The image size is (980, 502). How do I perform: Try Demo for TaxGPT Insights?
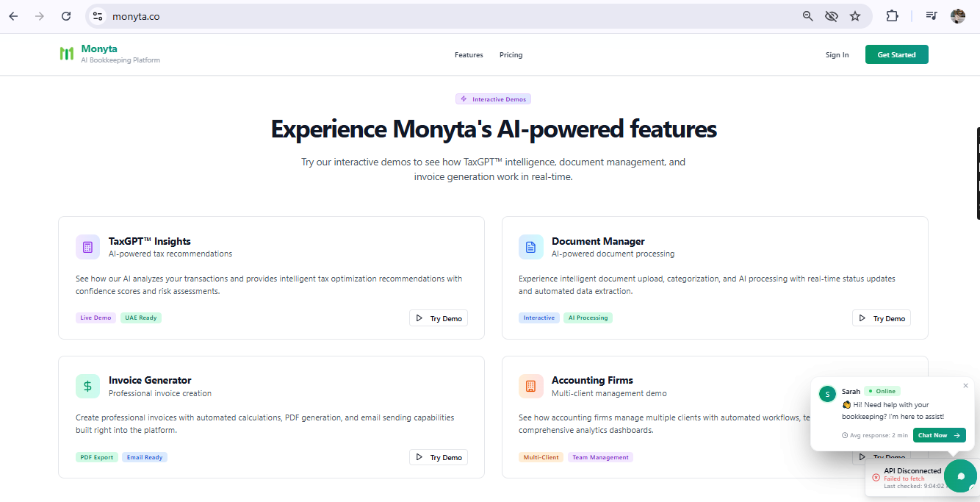click(439, 318)
